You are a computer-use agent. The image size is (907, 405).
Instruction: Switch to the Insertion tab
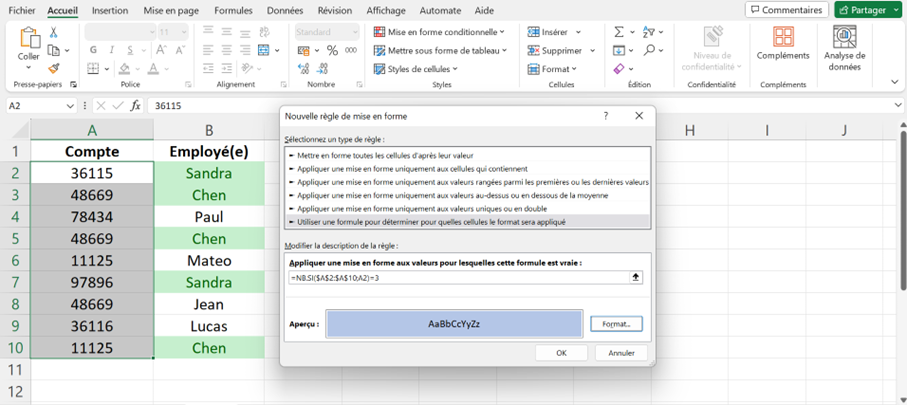110,10
